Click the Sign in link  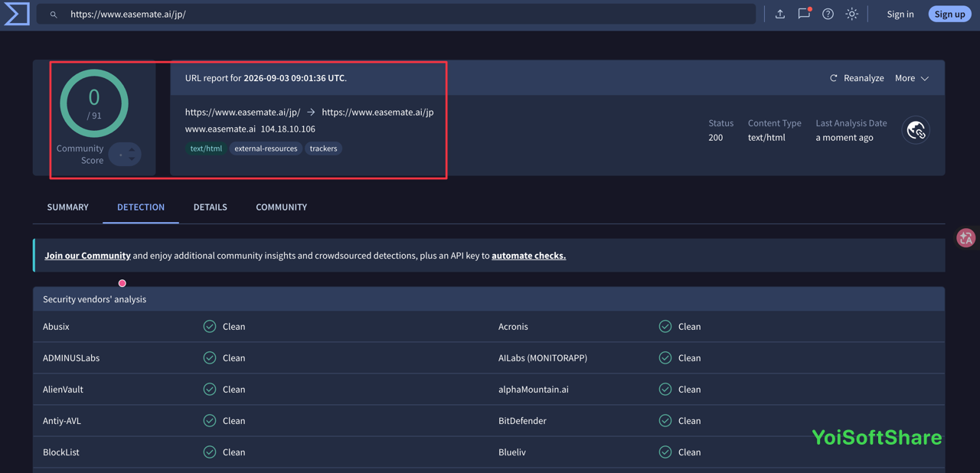click(900, 14)
